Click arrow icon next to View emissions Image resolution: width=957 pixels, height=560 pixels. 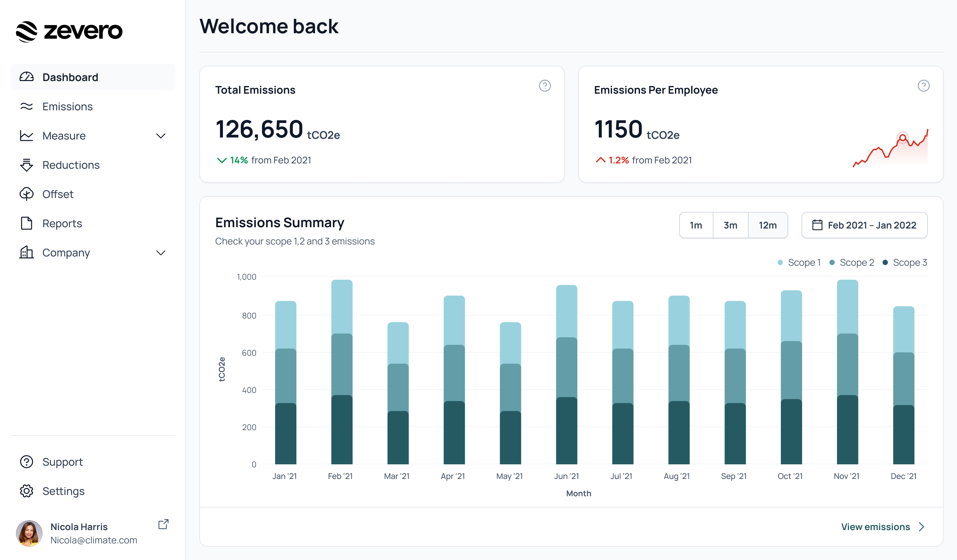coord(922,527)
